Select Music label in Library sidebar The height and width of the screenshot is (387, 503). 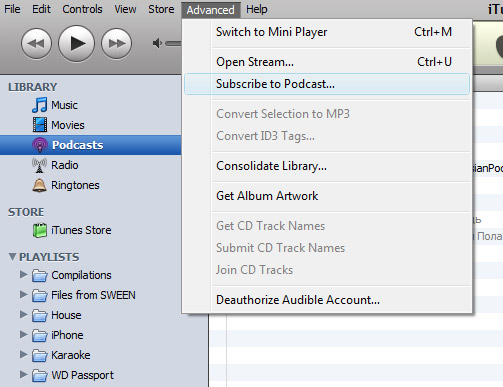pyautogui.click(x=64, y=105)
